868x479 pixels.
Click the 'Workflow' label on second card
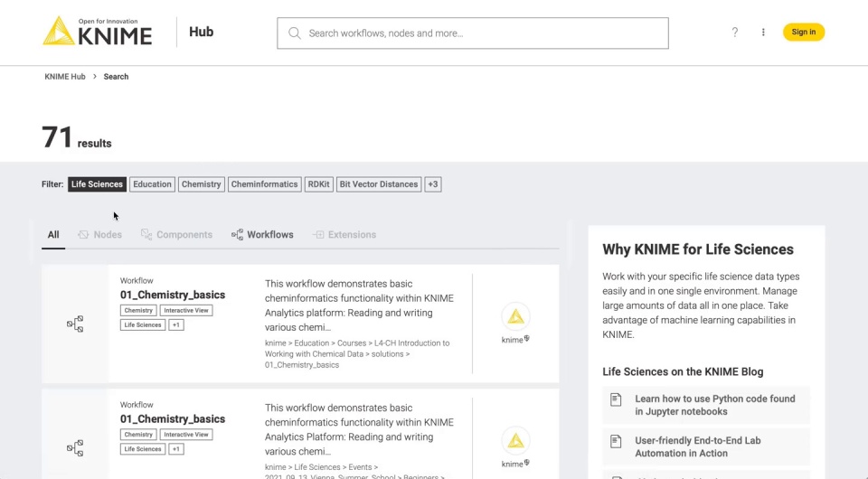pyautogui.click(x=137, y=404)
